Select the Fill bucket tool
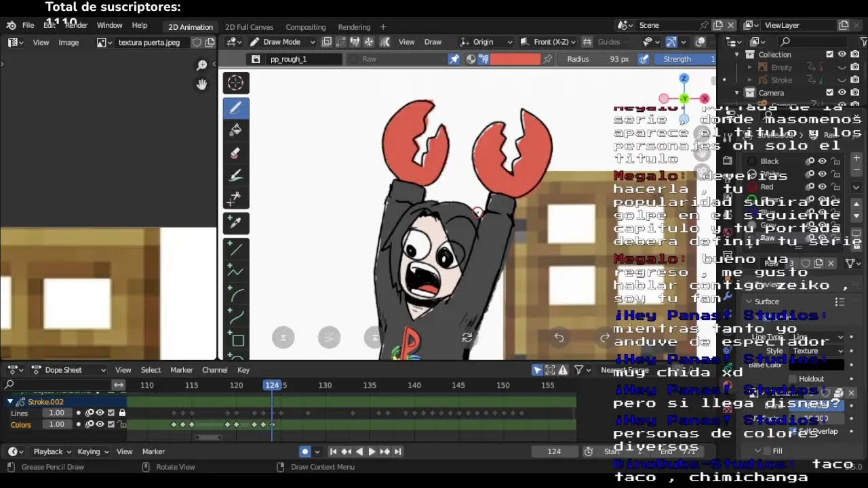 click(x=235, y=130)
